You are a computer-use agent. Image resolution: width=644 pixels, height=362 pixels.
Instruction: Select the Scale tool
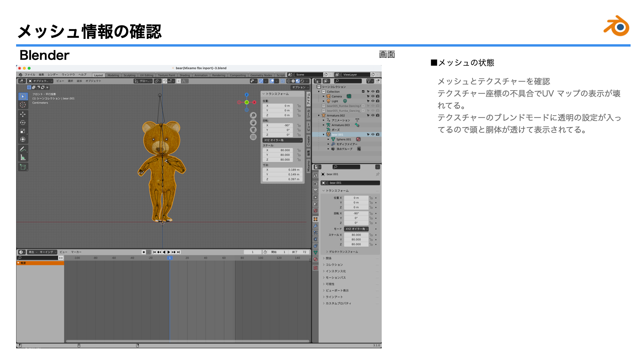tap(23, 131)
